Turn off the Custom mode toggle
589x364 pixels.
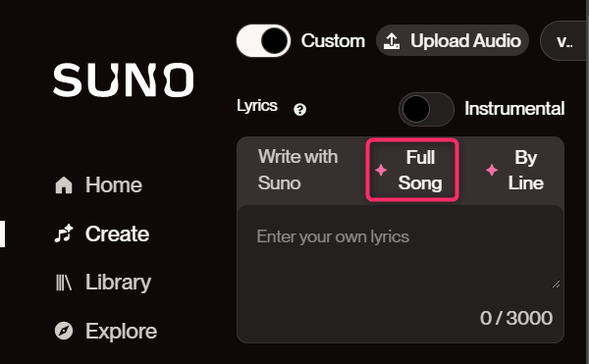coord(263,40)
